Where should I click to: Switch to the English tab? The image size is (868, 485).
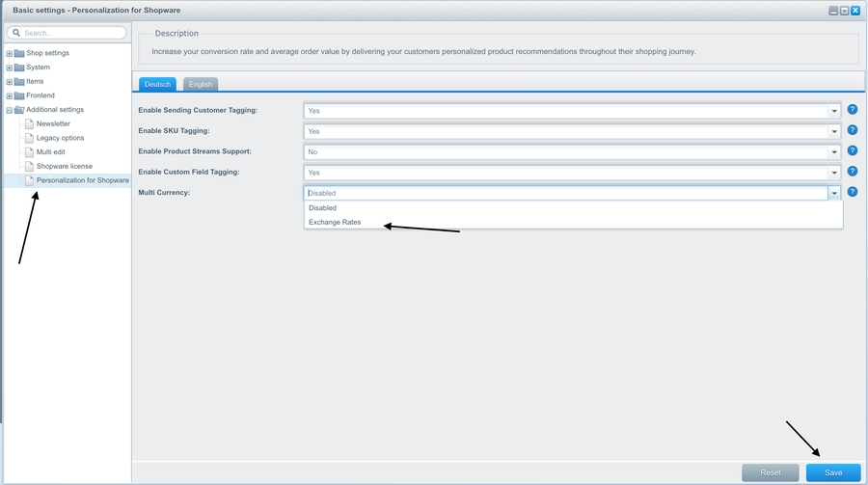tap(201, 85)
